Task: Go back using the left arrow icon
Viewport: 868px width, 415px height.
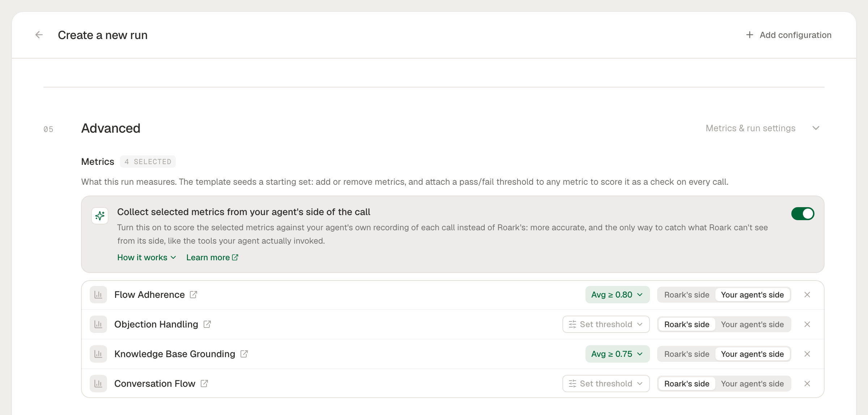Action: (39, 35)
